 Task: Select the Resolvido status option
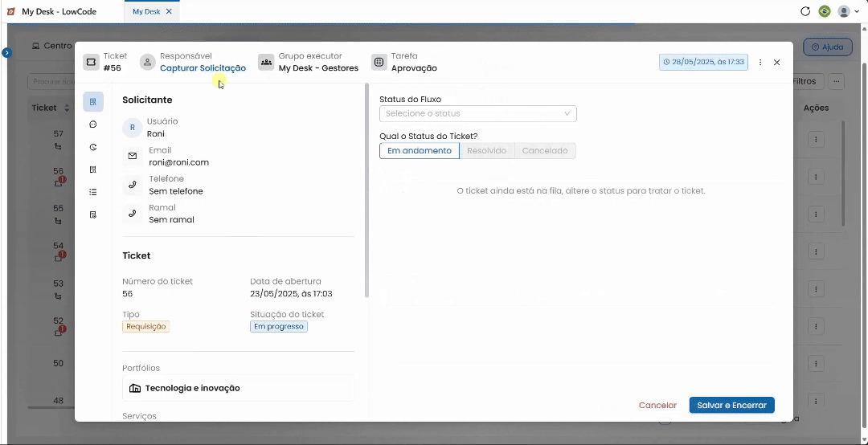click(x=486, y=150)
